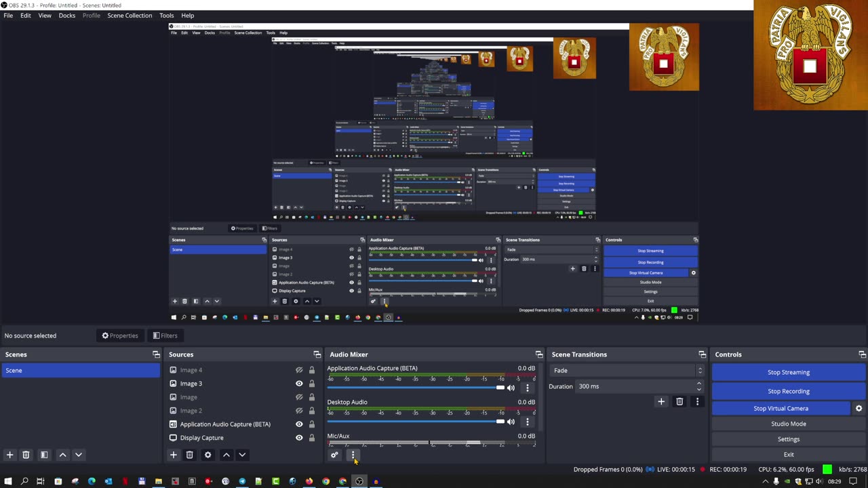This screenshot has height=488, width=868.
Task: Open the View menu
Action: pyautogui.click(x=45, y=16)
